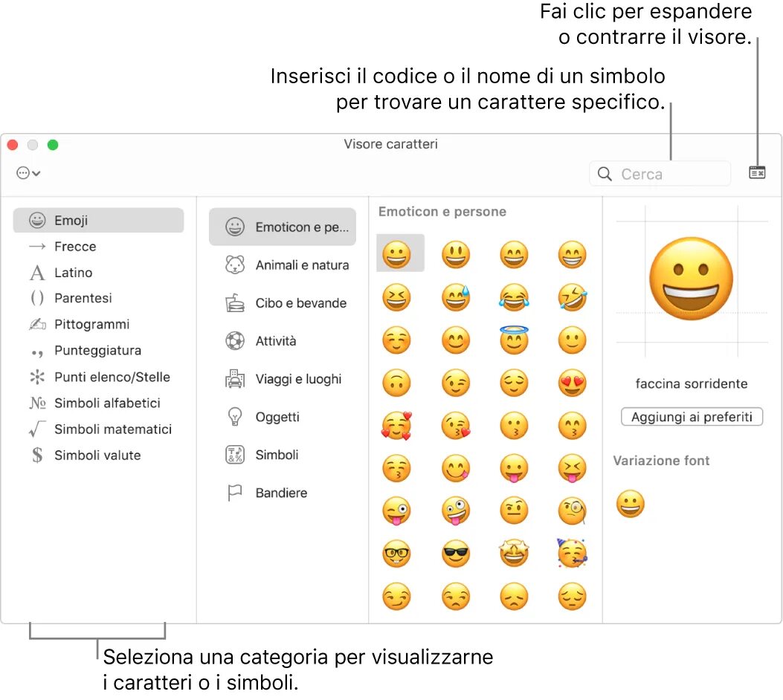Choose the Pittogrammi category
Viewport: 783px width, 700px height.
pyautogui.click(x=98, y=324)
